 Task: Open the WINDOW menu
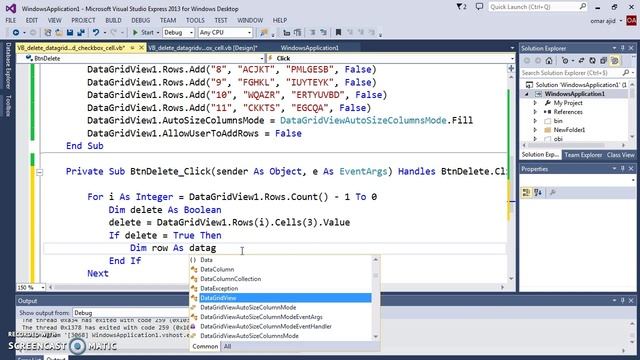[250, 20]
